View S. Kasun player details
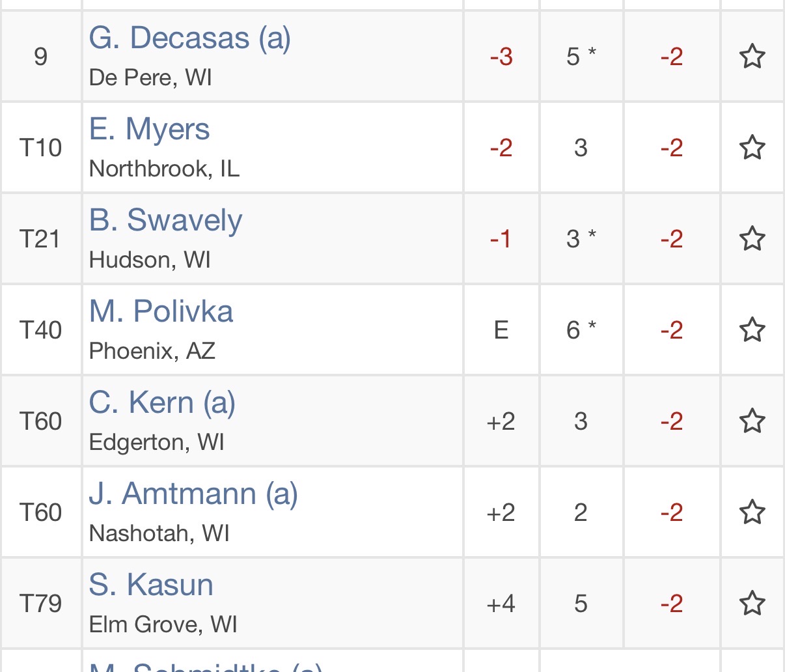 point(152,585)
